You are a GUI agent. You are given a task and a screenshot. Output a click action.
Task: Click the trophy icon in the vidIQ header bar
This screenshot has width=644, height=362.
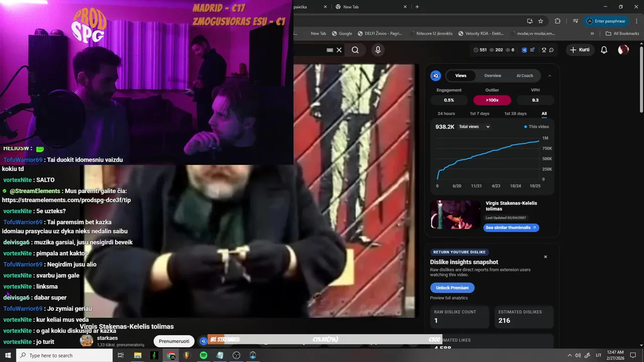544,50
